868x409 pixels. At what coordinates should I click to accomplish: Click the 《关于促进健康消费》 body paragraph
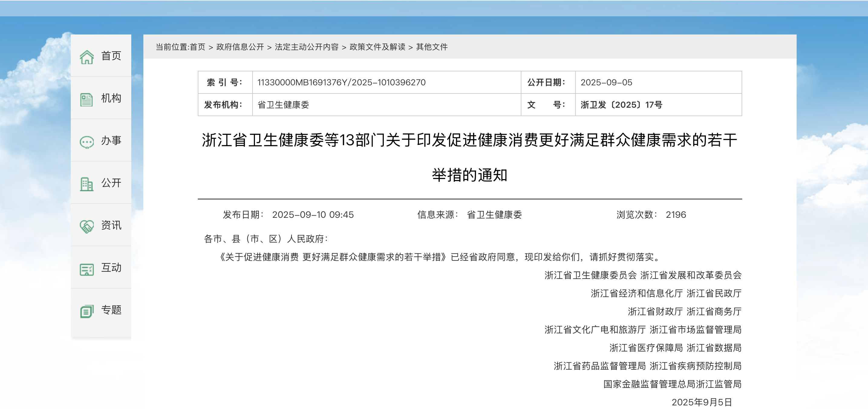coord(439,257)
